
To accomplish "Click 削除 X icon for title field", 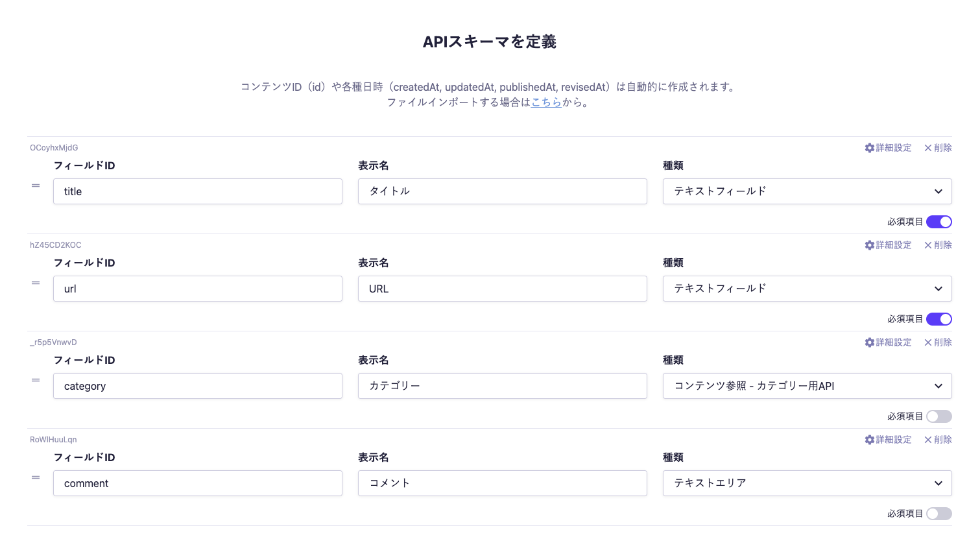I will click(928, 148).
